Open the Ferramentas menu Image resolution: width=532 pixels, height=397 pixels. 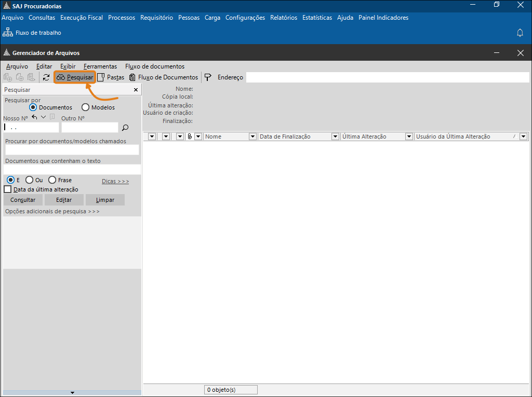100,66
